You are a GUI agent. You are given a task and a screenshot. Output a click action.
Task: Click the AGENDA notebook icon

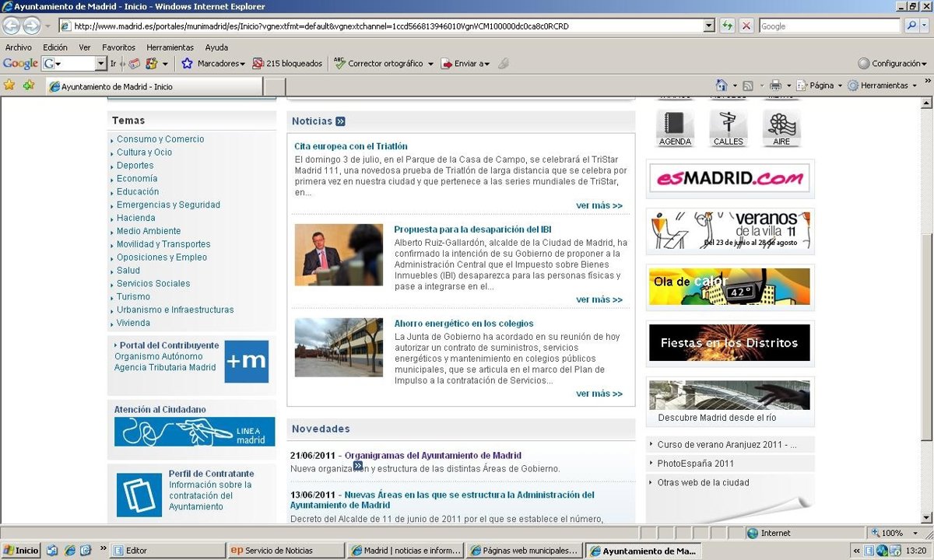[675, 124]
